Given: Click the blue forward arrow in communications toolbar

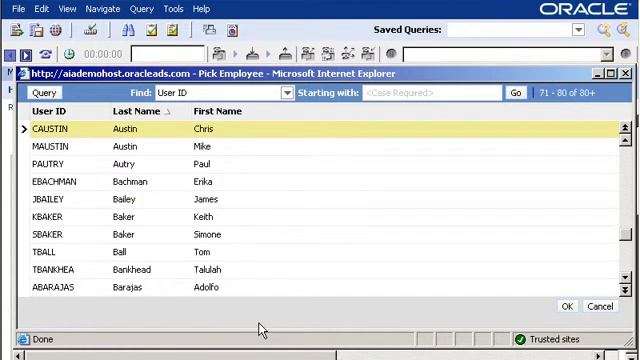Looking at the screenshot, I should pyautogui.click(x=26, y=55).
